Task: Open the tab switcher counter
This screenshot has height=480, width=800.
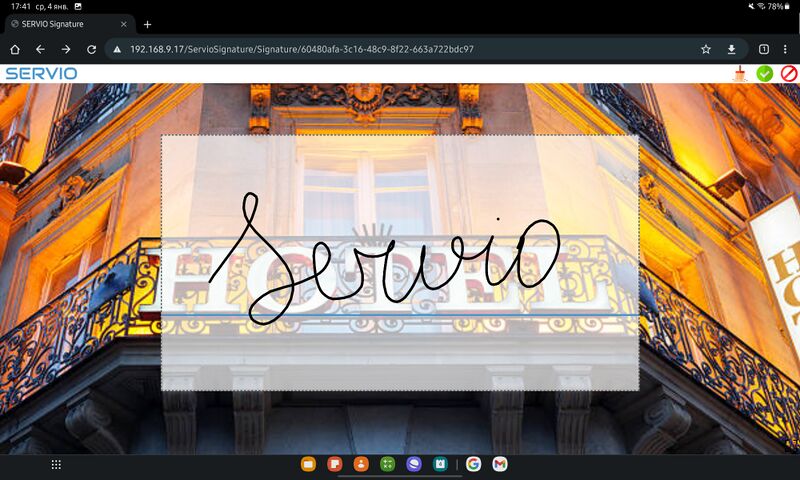Action: pos(763,49)
